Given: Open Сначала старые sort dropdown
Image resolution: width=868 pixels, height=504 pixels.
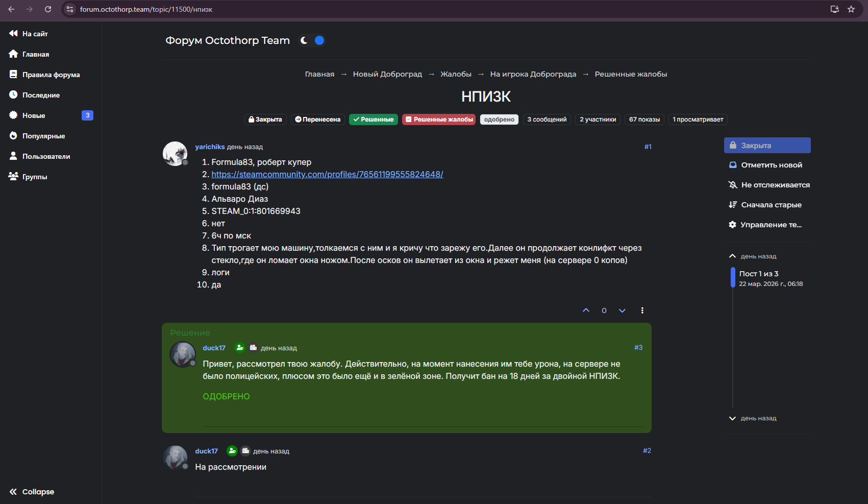Looking at the screenshot, I should click(765, 205).
